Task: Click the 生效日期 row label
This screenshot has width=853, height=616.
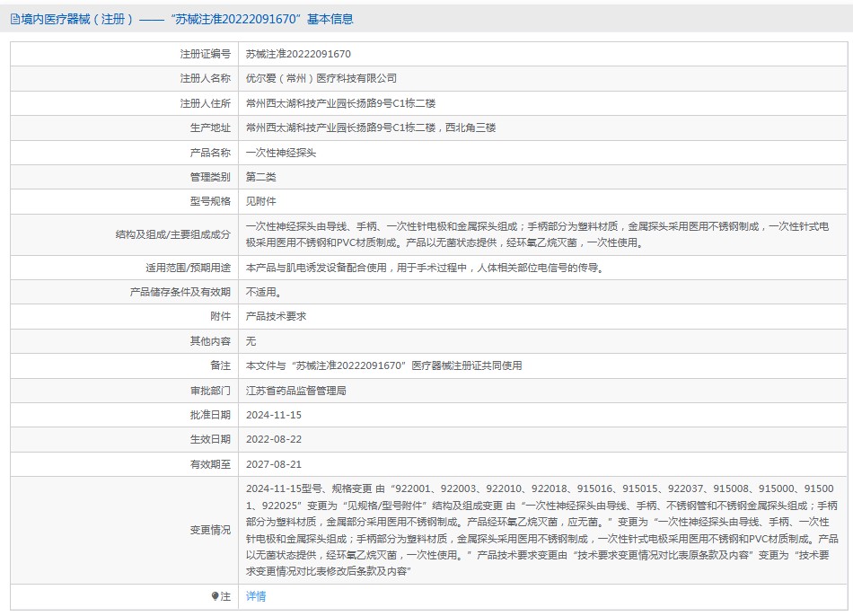Action: [210, 439]
